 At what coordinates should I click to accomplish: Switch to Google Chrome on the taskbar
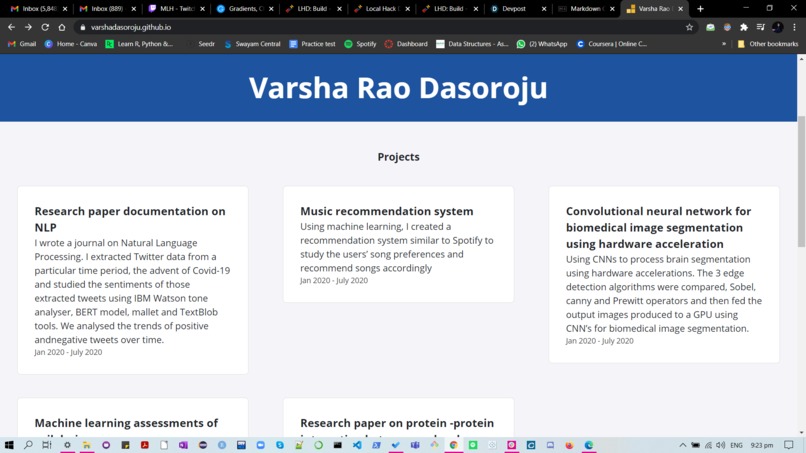(x=453, y=445)
